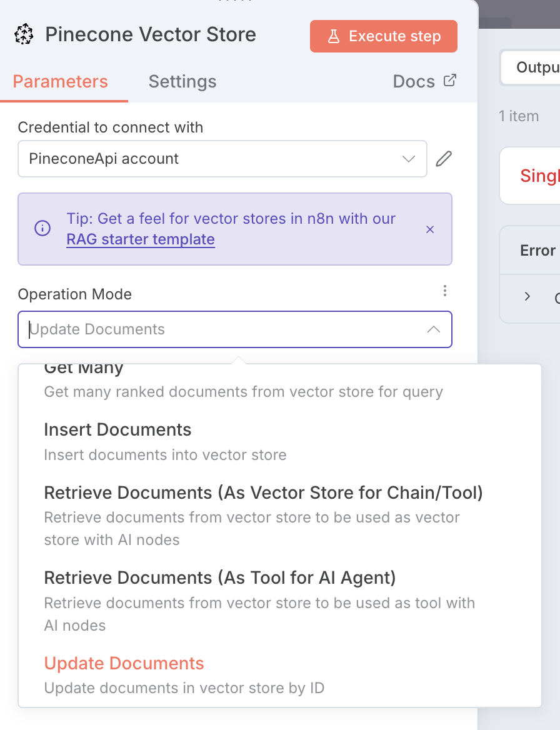
Task: Edit credential using the pencil icon
Action: (x=444, y=159)
